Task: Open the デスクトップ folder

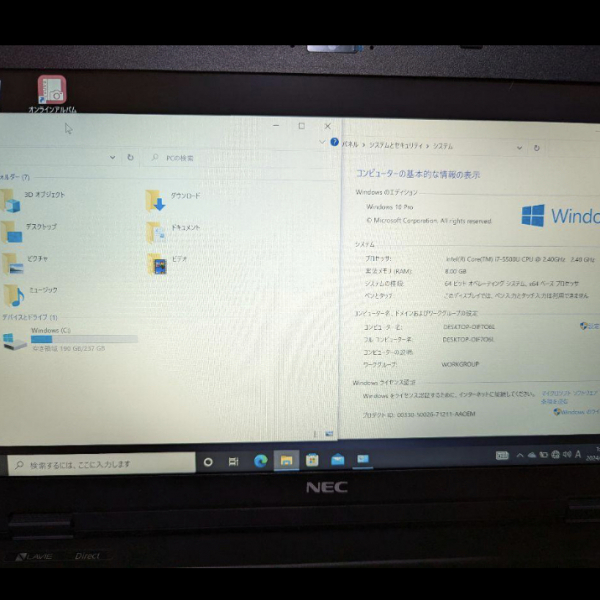Action: (29, 232)
